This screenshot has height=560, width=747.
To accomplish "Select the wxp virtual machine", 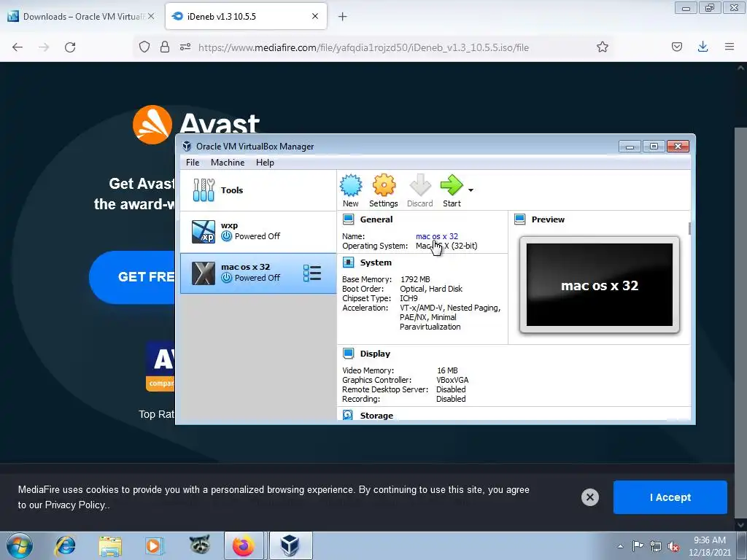I will (258, 231).
